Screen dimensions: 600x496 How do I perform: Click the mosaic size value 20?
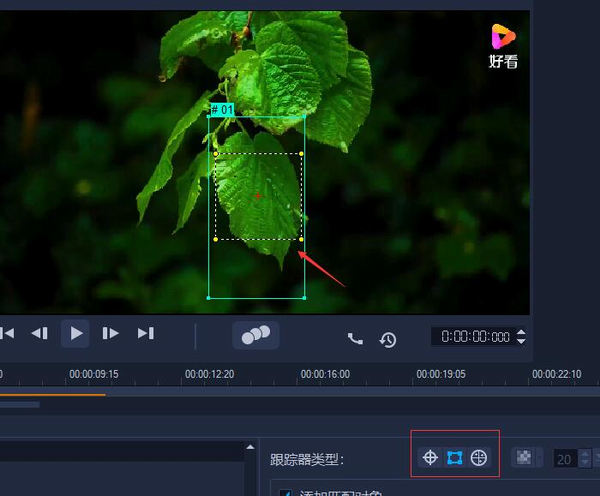coord(564,458)
